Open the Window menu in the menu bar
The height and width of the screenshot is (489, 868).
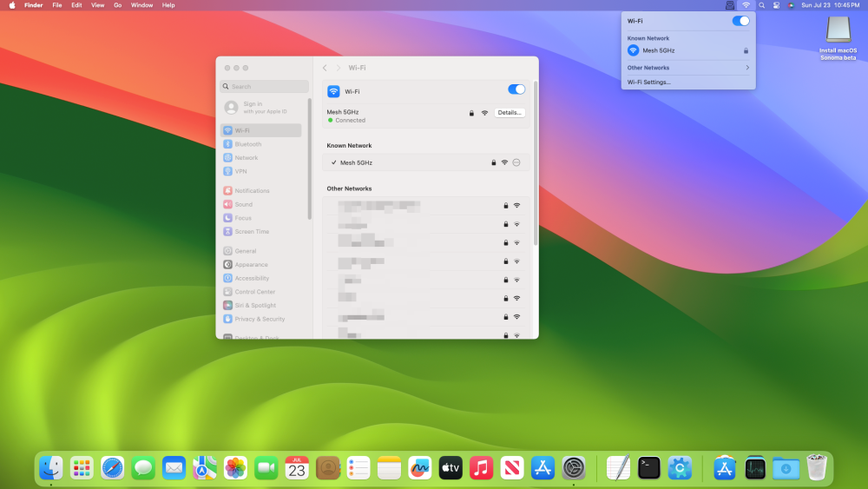(x=141, y=5)
